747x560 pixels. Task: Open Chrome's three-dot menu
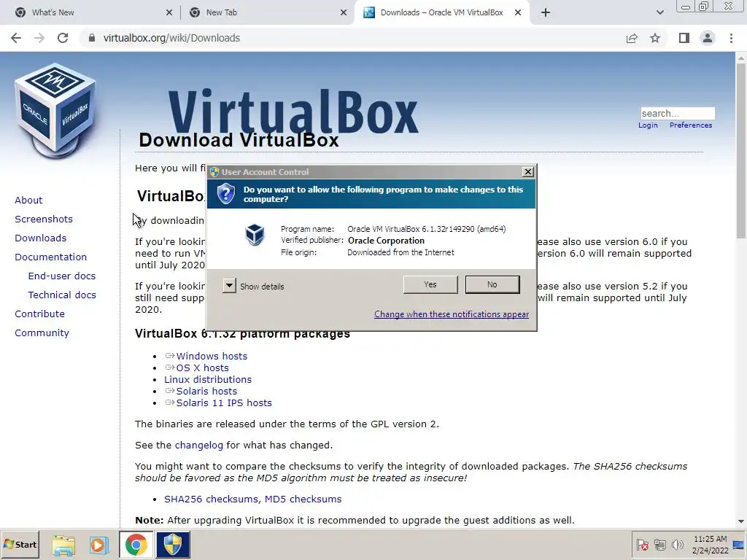(x=731, y=38)
